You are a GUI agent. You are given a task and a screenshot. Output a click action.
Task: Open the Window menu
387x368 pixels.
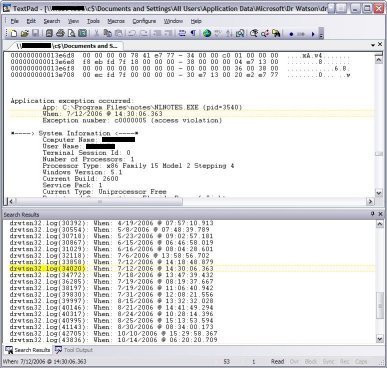pos(173,21)
